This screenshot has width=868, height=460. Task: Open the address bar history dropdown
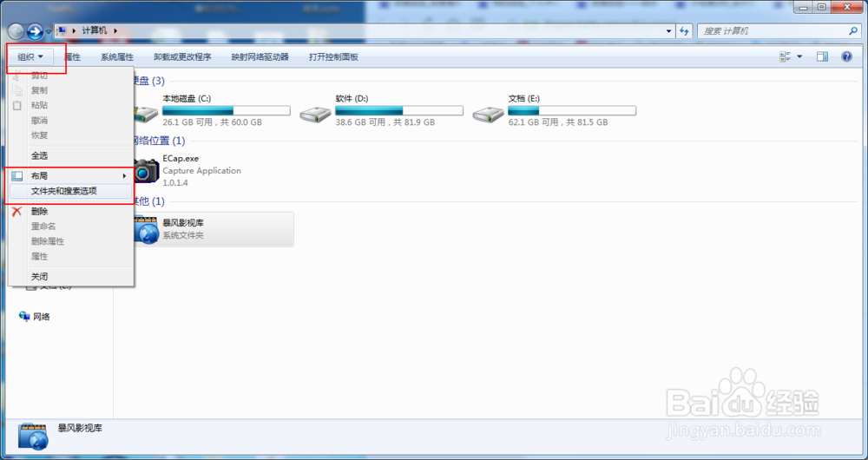pos(668,31)
